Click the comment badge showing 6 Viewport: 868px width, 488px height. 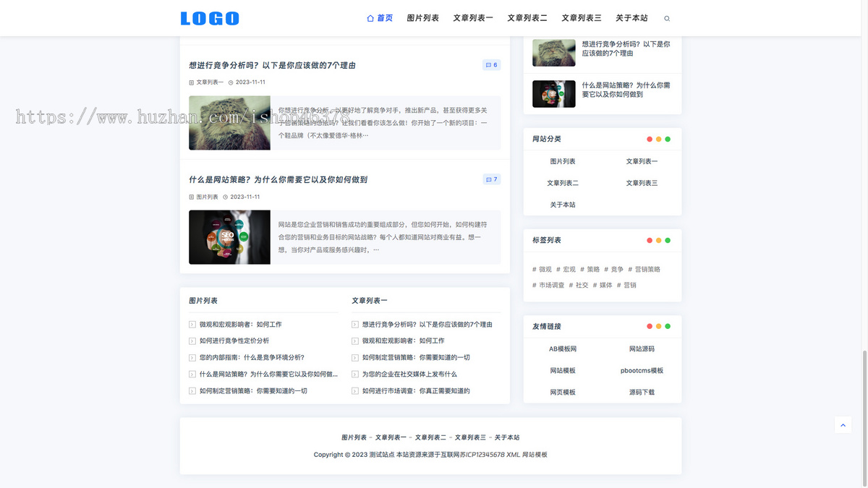click(x=492, y=65)
